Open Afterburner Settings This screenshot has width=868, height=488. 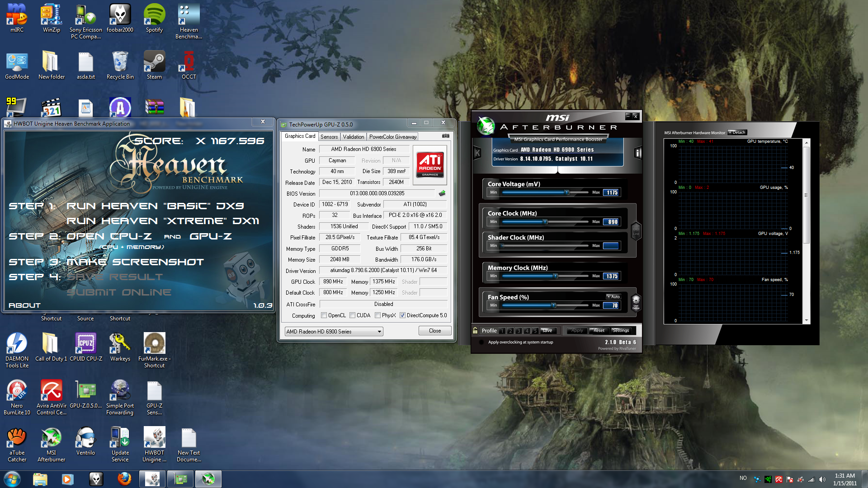click(621, 331)
